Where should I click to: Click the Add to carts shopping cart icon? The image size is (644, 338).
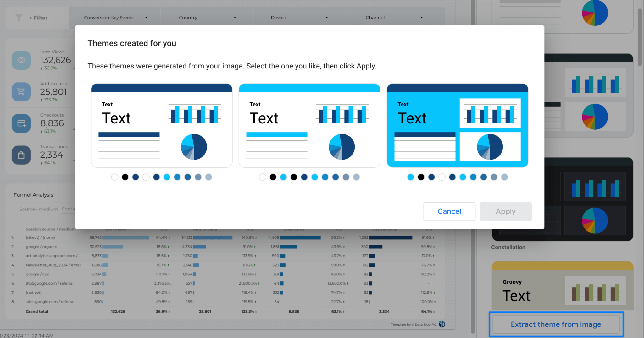pos(21,91)
